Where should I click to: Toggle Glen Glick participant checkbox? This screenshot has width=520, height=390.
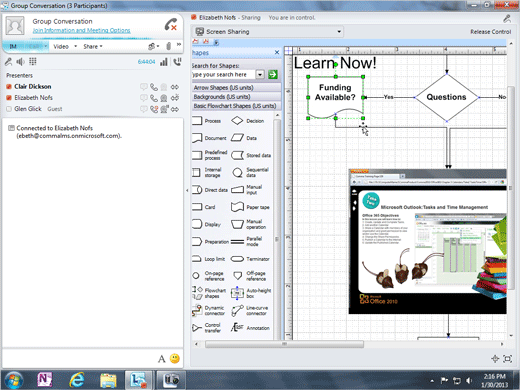pos(9,109)
